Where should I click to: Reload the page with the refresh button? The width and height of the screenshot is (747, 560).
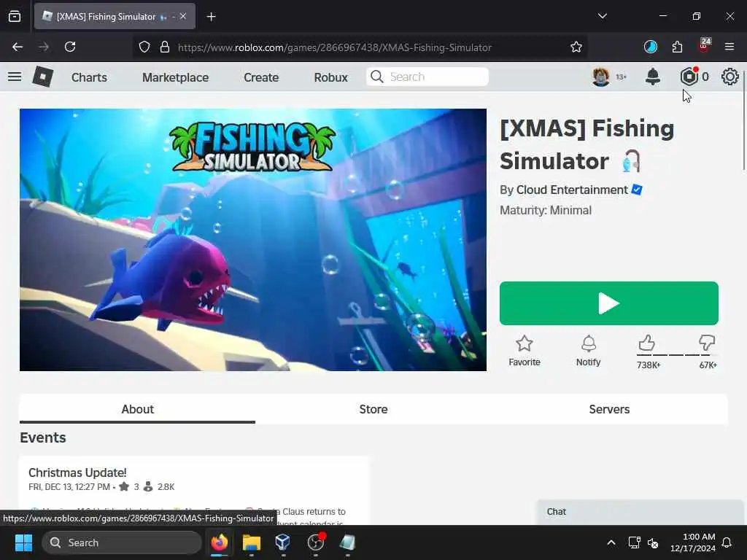(70, 47)
